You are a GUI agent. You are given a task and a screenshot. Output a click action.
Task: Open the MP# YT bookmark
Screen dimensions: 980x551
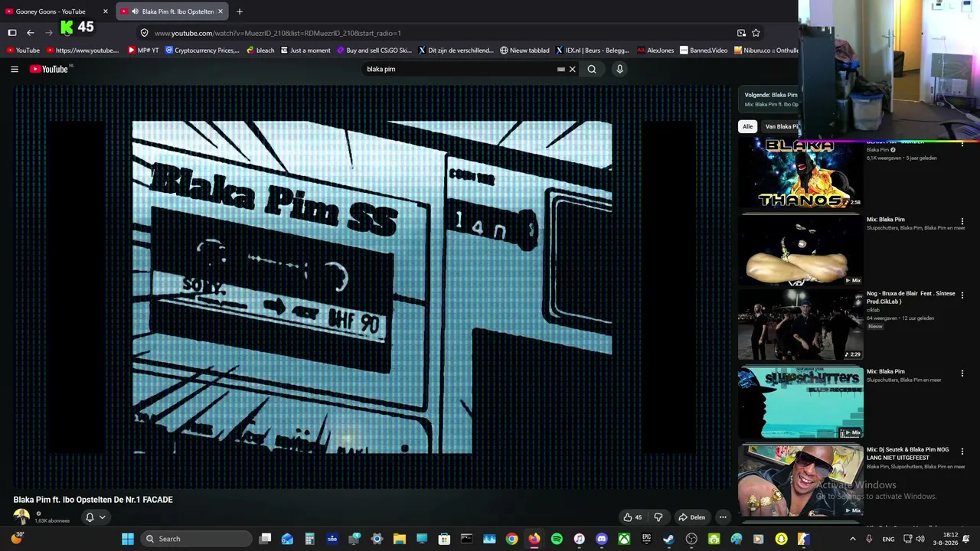coord(143,51)
